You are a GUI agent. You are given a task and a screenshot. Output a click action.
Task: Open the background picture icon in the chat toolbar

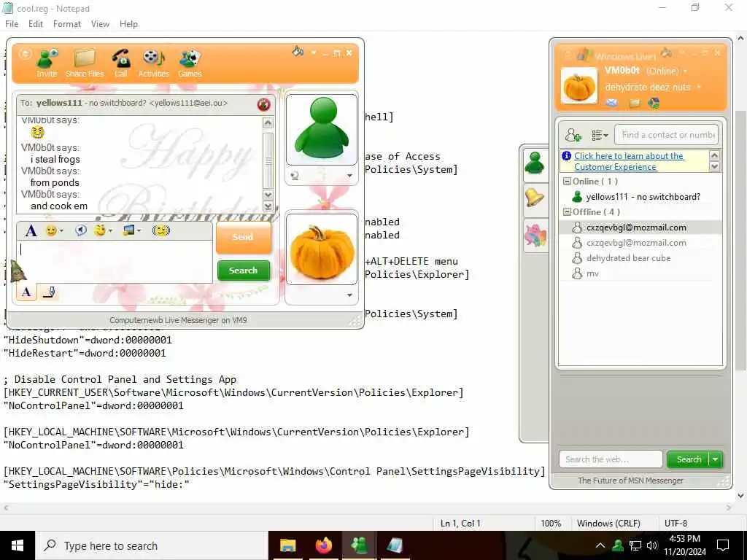(x=128, y=231)
